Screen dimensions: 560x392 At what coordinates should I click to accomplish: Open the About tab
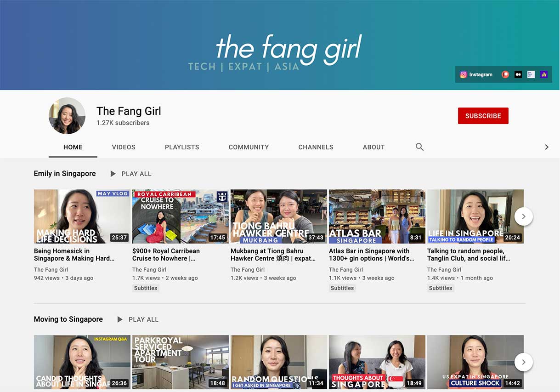coord(373,147)
